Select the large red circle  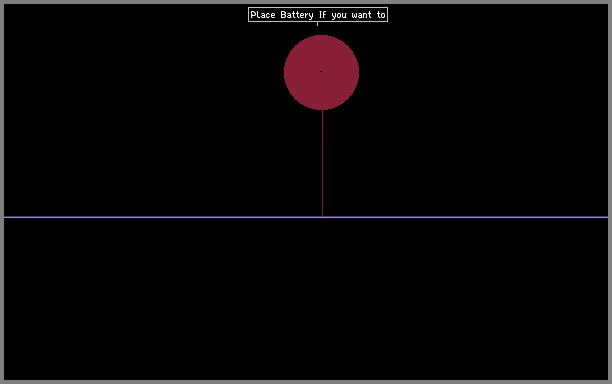coord(321,72)
